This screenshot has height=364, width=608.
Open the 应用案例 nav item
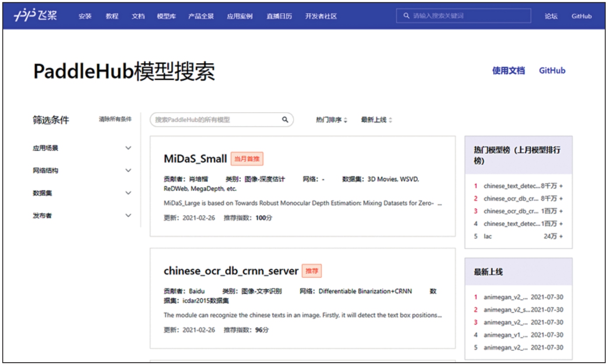[x=240, y=16]
